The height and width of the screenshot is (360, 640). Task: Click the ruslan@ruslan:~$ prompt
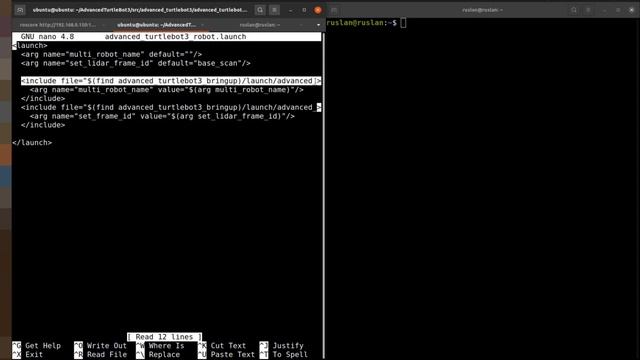tap(362, 23)
